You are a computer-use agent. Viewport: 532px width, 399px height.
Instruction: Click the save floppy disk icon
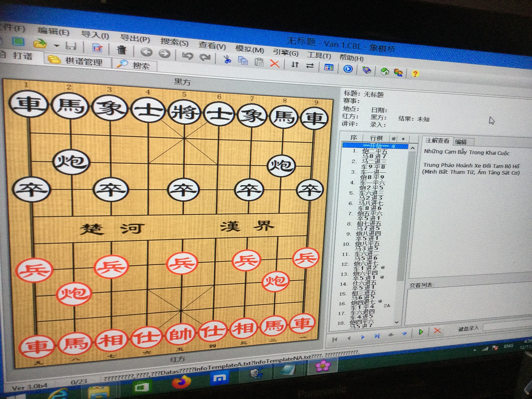coord(71,46)
